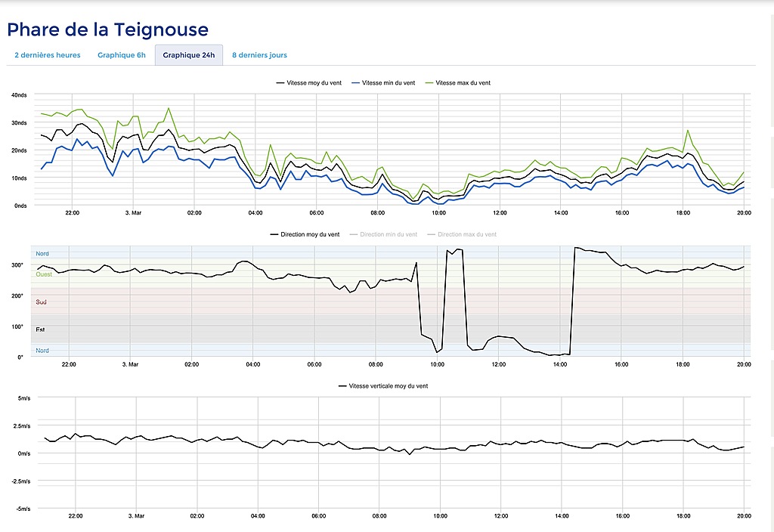Click '18:00' on wind speed chart

(x=683, y=212)
